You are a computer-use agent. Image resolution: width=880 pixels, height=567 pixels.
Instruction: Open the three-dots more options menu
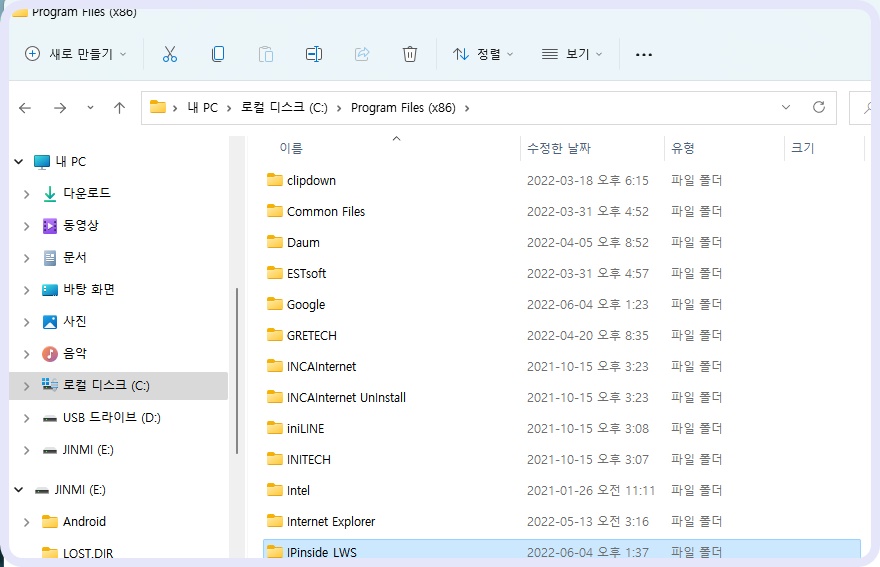coord(644,54)
